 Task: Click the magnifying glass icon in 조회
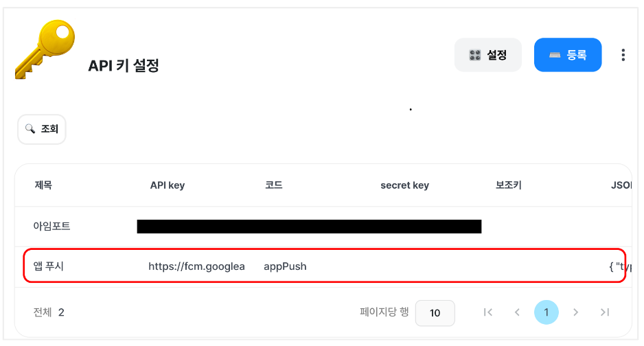(30, 128)
